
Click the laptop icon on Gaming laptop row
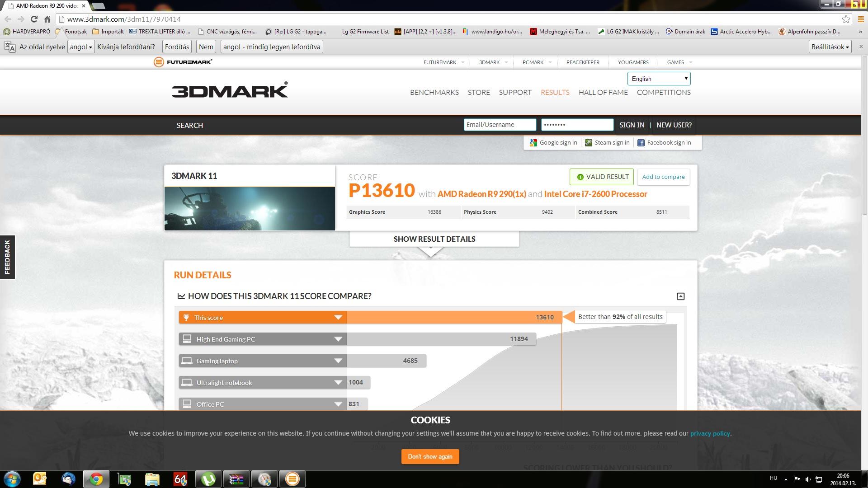click(187, 361)
